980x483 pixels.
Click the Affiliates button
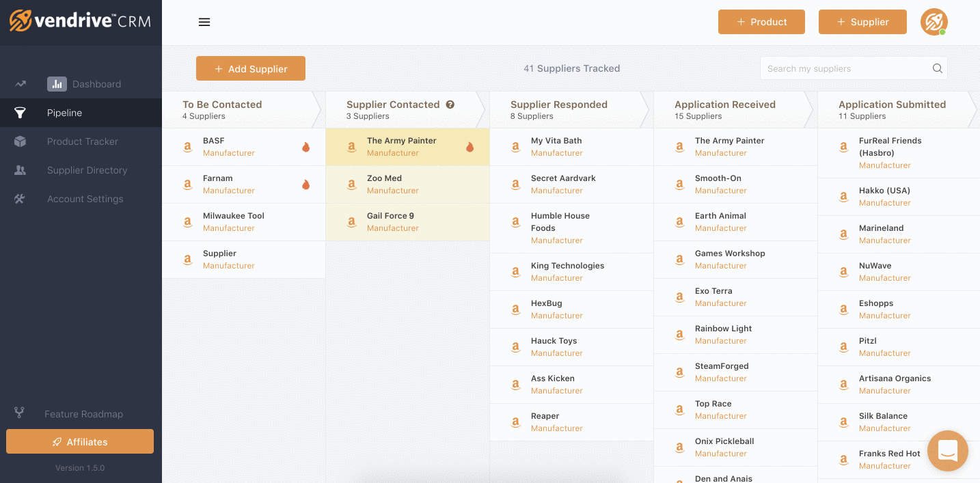click(80, 442)
